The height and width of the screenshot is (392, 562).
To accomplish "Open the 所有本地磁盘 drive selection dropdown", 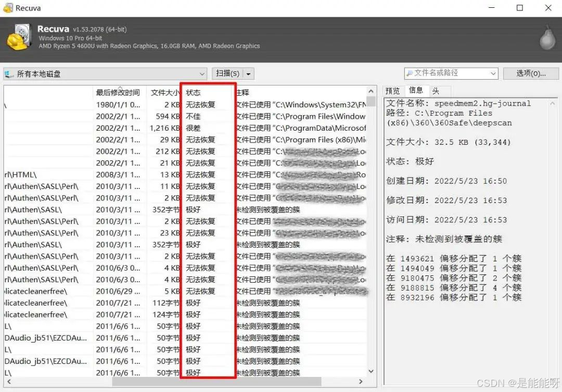I will (202, 73).
